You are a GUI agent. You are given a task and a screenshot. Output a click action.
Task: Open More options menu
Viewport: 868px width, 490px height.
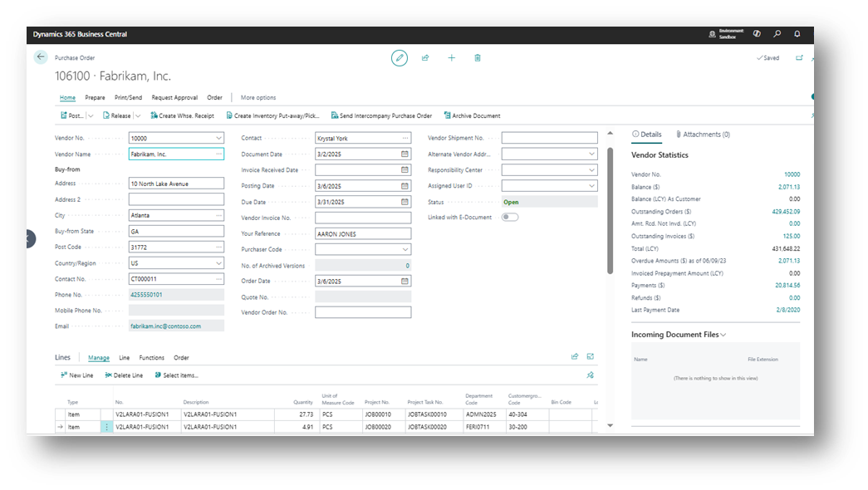pos(258,97)
